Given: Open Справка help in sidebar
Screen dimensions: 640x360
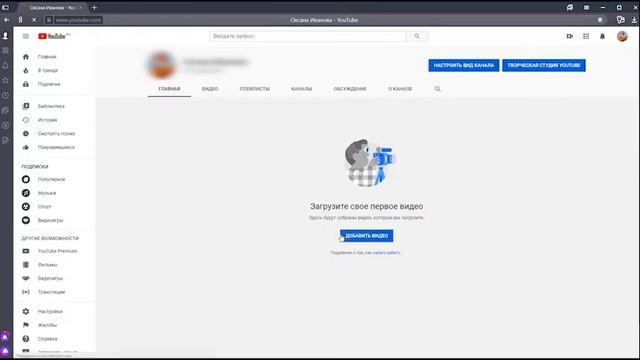Looking at the screenshot, I should pos(55,339).
